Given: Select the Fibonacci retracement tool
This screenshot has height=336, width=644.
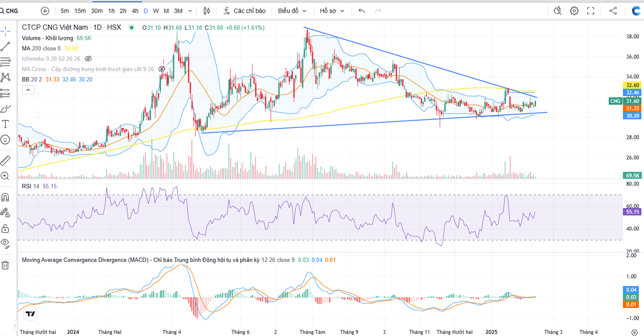Looking at the screenshot, I should coord(6,62).
